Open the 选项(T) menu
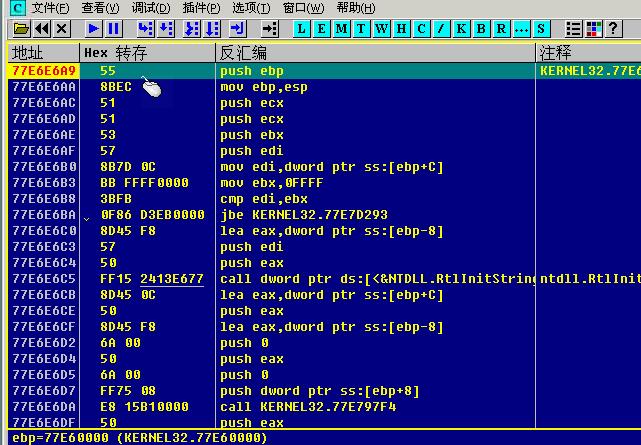641x445 pixels. pos(251,8)
